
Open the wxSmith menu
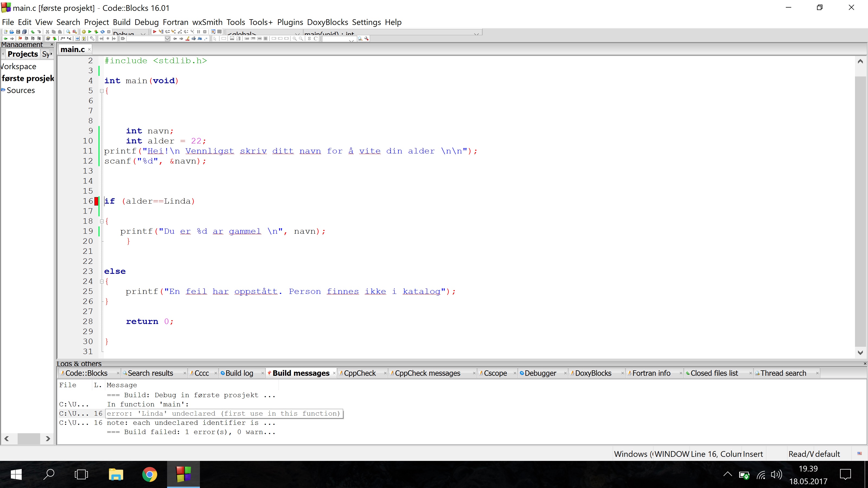point(207,22)
